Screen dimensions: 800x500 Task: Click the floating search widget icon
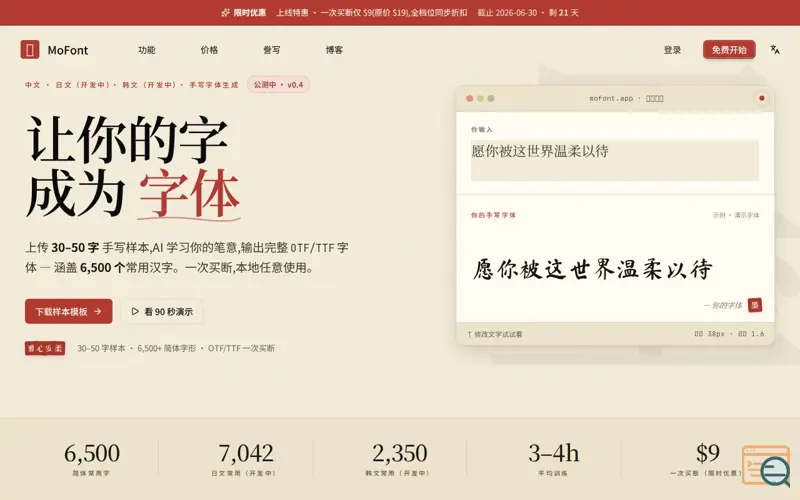pos(766,465)
